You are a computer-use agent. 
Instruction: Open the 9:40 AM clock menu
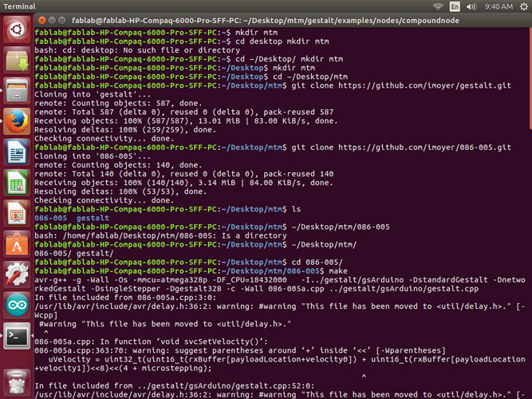click(499, 6)
